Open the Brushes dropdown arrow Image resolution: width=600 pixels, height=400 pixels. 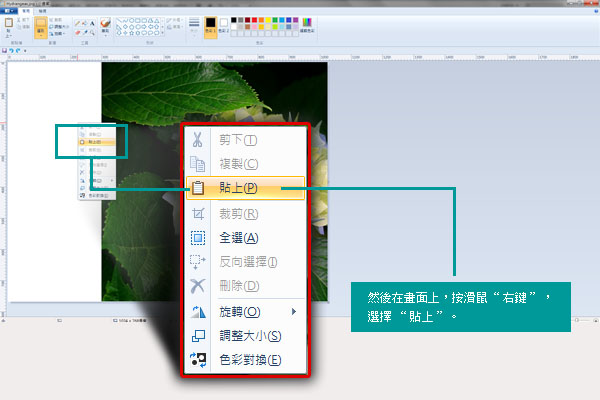(x=106, y=34)
